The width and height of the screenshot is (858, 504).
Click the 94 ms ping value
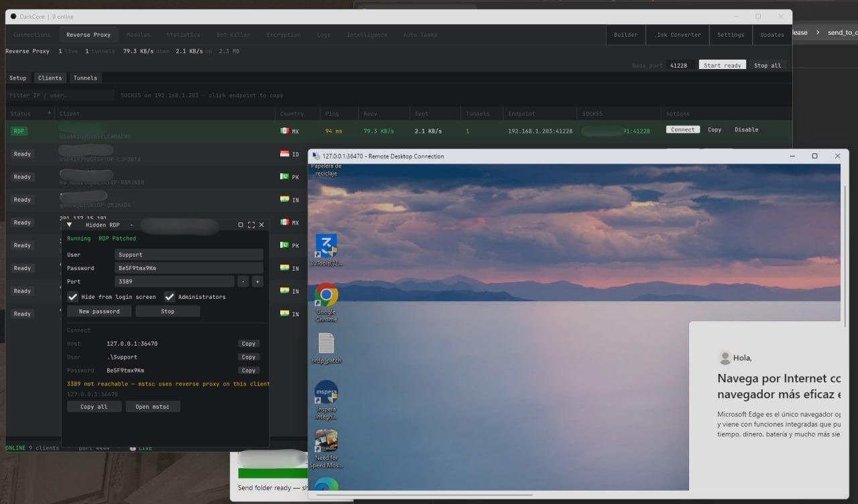coord(334,131)
